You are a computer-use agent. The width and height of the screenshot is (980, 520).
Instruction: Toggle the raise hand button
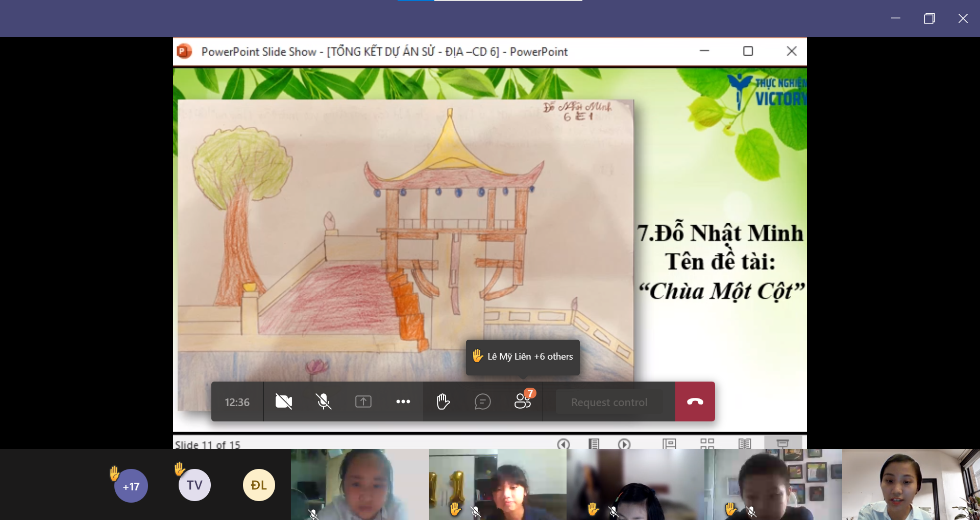443,402
